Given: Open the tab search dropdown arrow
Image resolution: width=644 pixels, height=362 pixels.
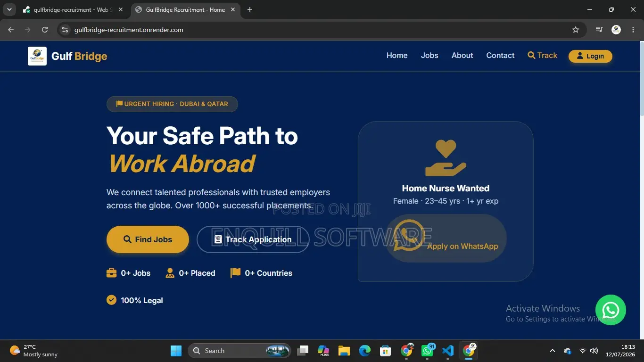Looking at the screenshot, I should [x=9, y=9].
